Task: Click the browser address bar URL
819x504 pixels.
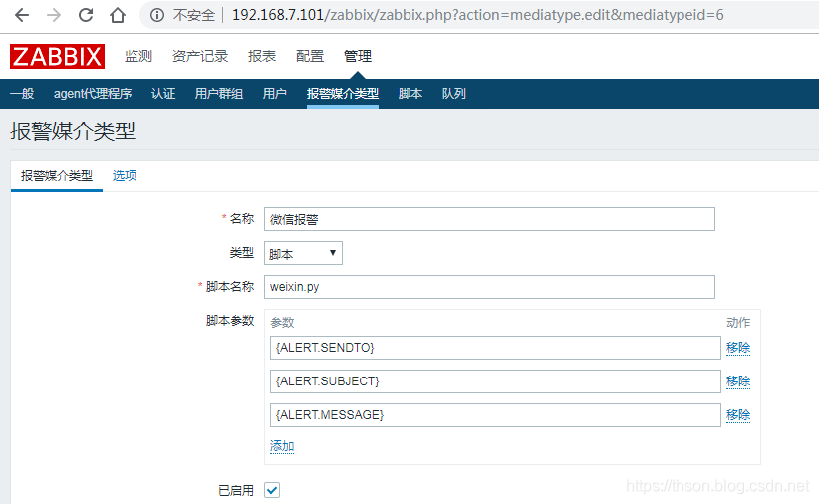Action: (x=478, y=15)
